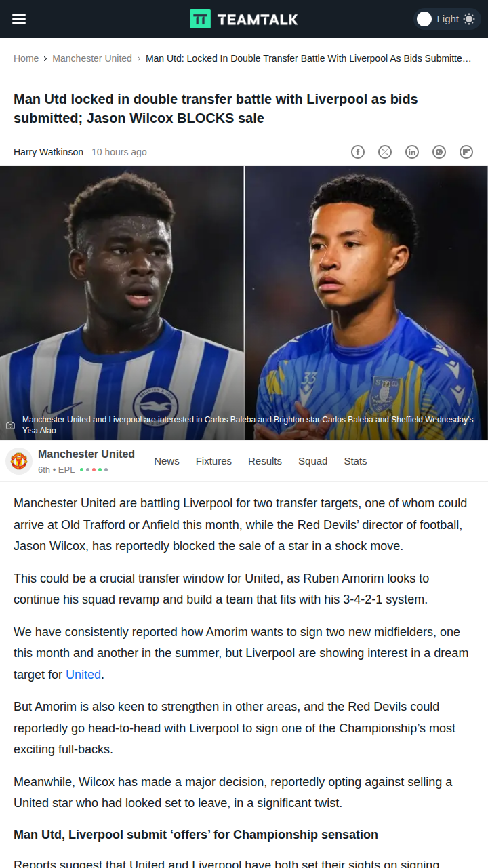Open the hamburger navigation menu
488x868 pixels.
(x=19, y=19)
